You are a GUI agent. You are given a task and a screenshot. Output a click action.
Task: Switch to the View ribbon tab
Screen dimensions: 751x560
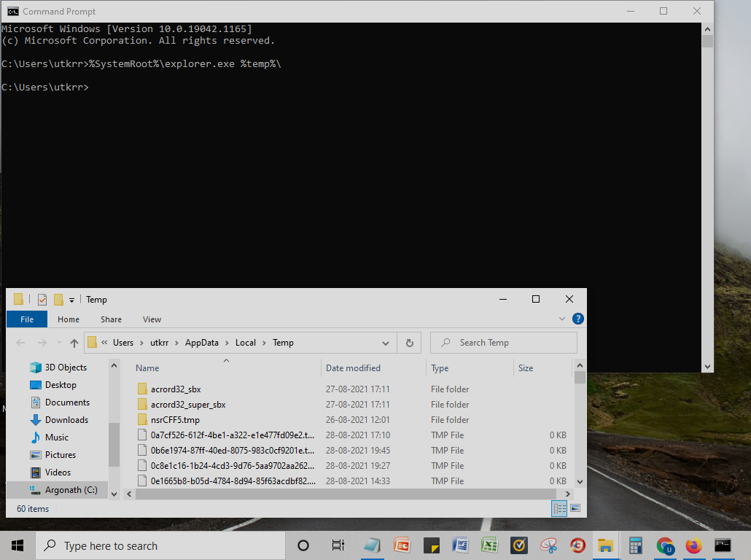click(152, 319)
